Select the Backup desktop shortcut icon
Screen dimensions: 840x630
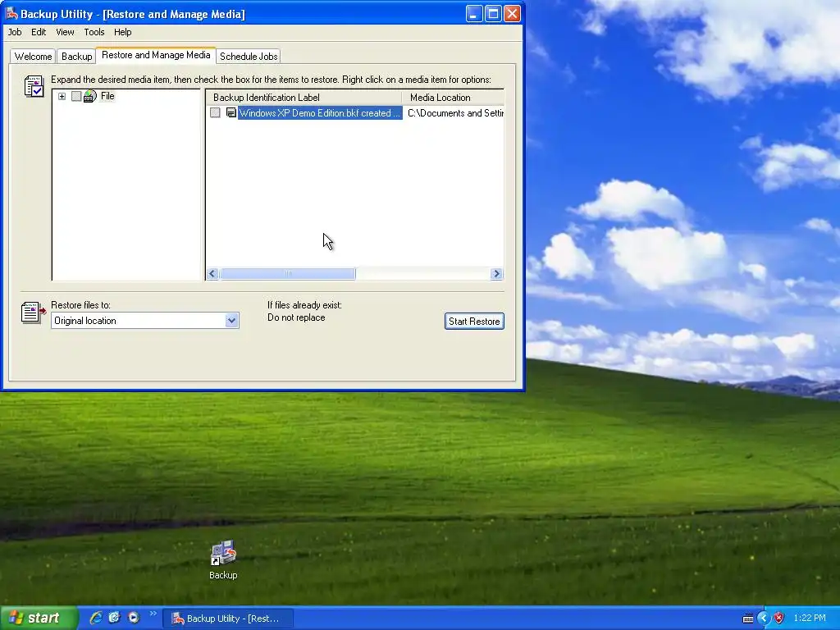223,559
